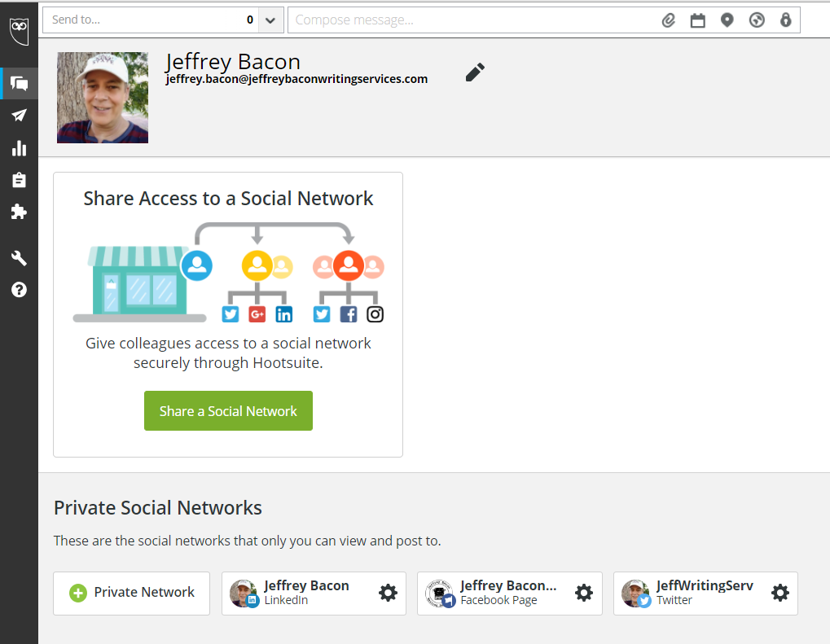Click the JeffWritingServ Twitter avatar thumbnail
The width and height of the screenshot is (830, 644).
pos(636,594)
